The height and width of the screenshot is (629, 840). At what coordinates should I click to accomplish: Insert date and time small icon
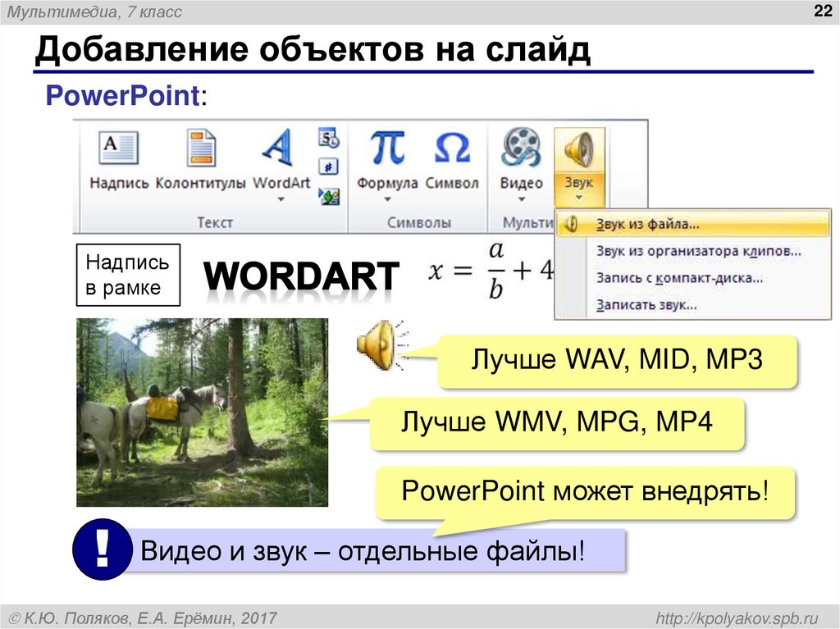(328, 138)
